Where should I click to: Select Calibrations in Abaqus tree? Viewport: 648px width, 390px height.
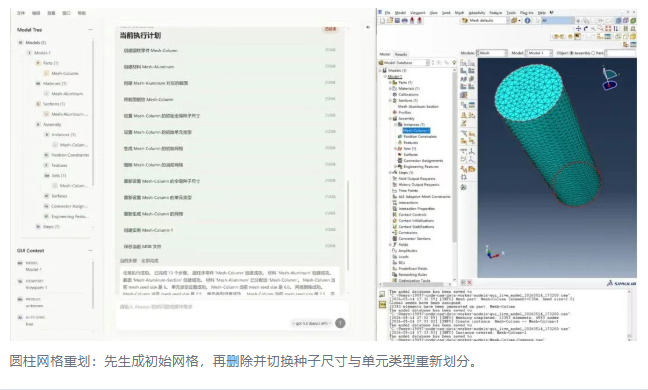tap(408, 95)
